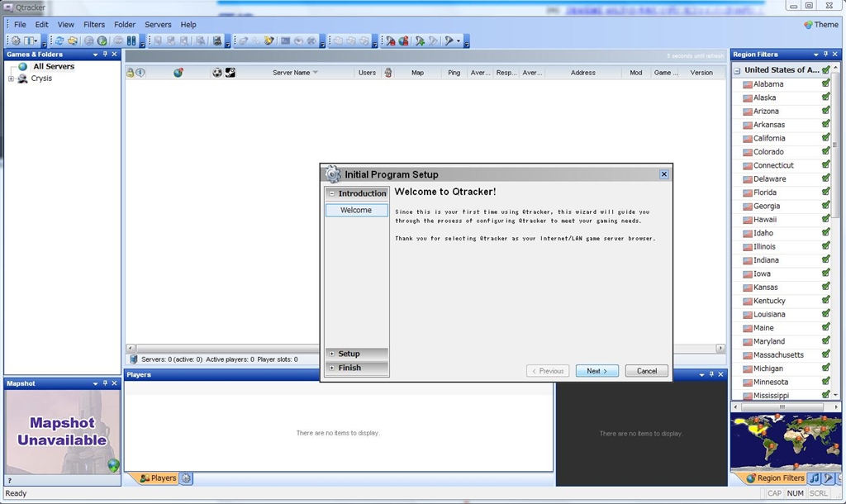Sort by Server Name column header
The image size is (846, 504).
click(295, 73)
